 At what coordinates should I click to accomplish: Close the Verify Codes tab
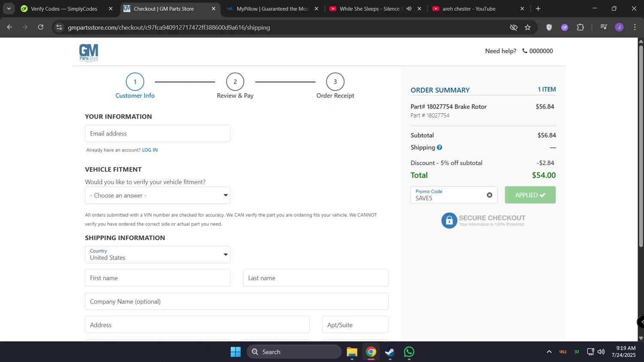pyautogui.click(x=110, y=9)
